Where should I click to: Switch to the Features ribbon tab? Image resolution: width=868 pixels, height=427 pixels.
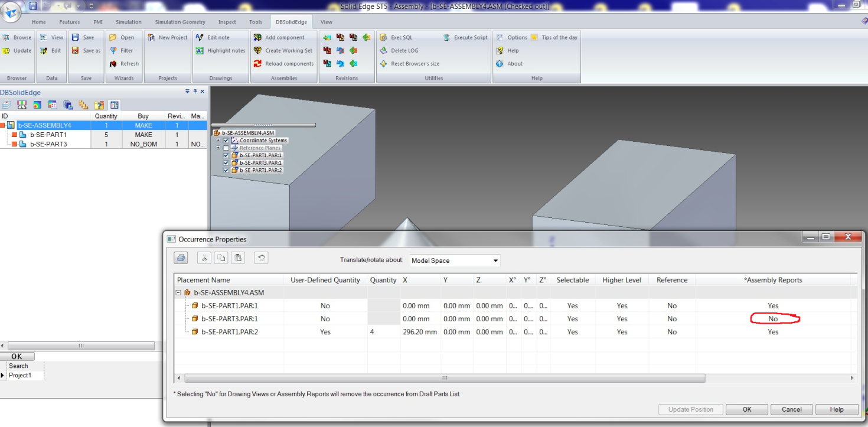click(70, 22)
